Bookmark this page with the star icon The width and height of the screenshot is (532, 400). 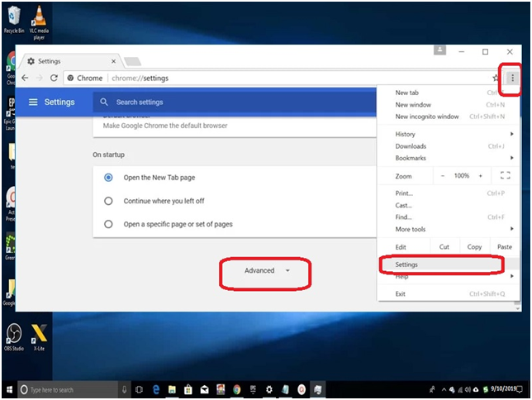tap(496, 78)
